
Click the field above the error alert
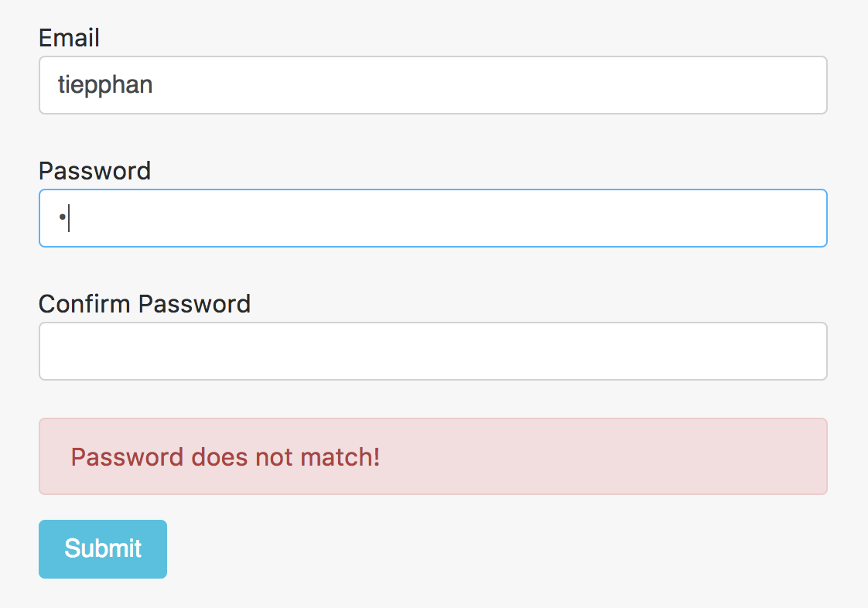click(432, 351)
